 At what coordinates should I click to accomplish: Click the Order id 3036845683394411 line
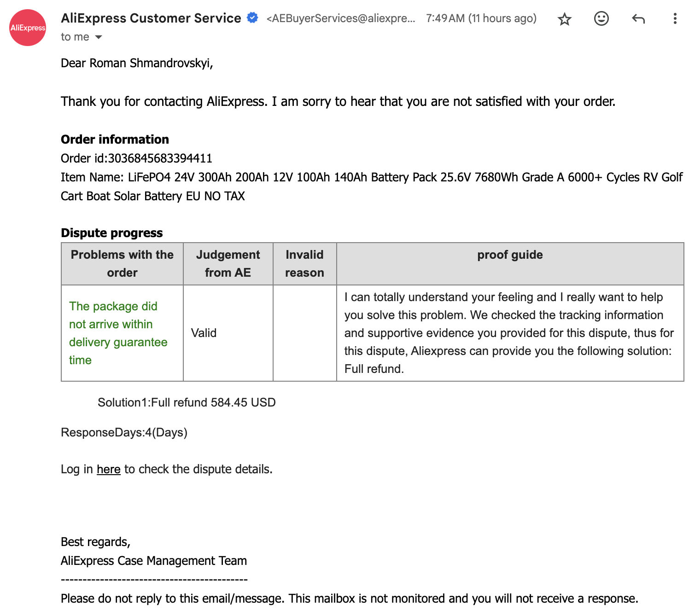136,158
